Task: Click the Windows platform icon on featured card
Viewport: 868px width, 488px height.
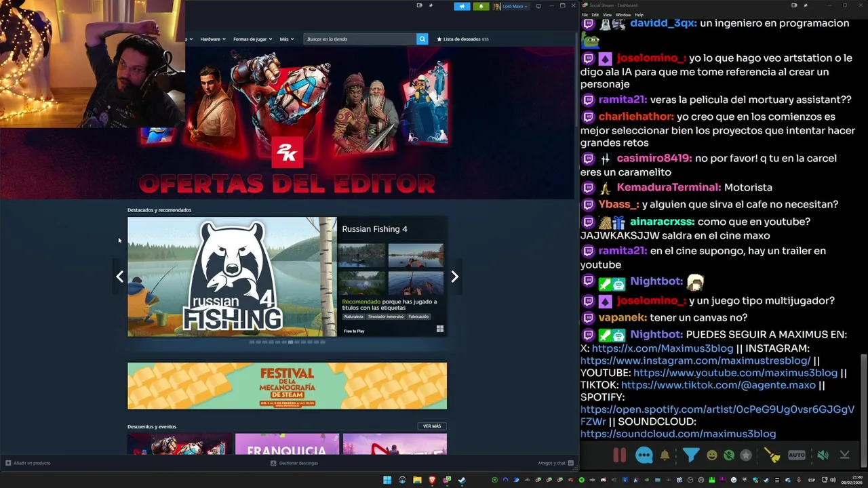Action: tap(440, 329)
